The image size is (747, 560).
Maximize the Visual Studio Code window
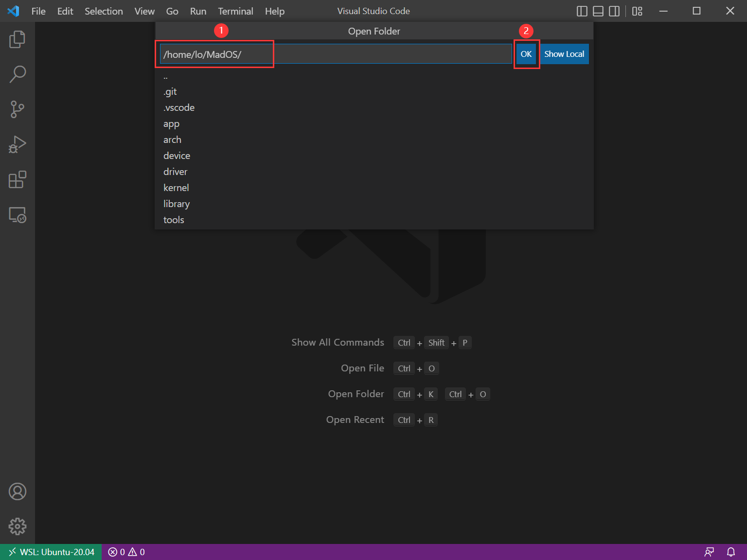[x=696, y=11]
